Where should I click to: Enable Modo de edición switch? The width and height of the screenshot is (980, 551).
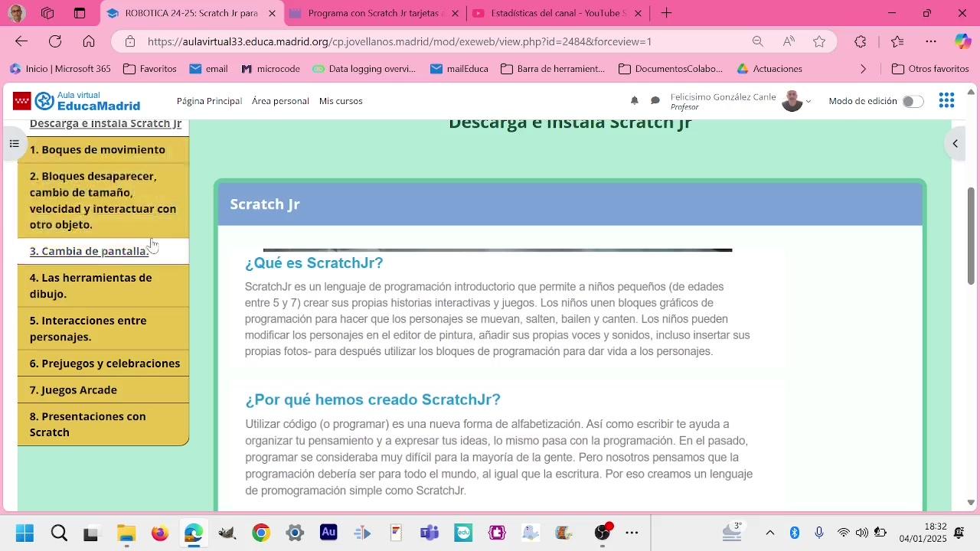pyautogui.click(x=912, y=101)
